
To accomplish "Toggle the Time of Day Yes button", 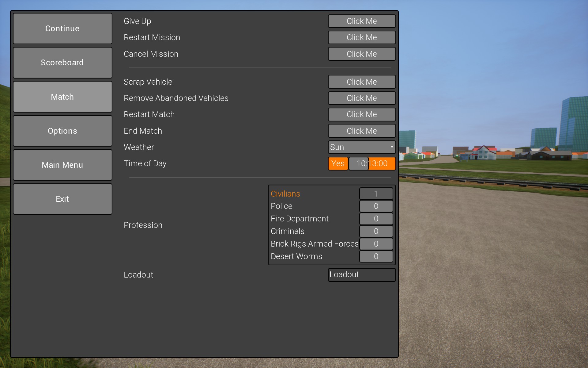I will click(338, 163).
